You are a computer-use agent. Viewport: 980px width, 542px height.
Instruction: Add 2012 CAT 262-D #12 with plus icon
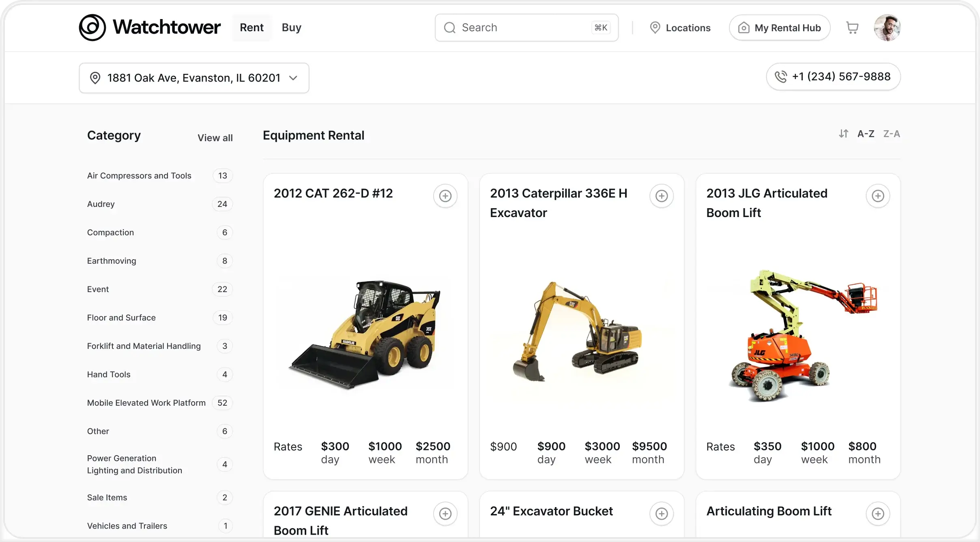pyautogui.click(x=445, y=196)
